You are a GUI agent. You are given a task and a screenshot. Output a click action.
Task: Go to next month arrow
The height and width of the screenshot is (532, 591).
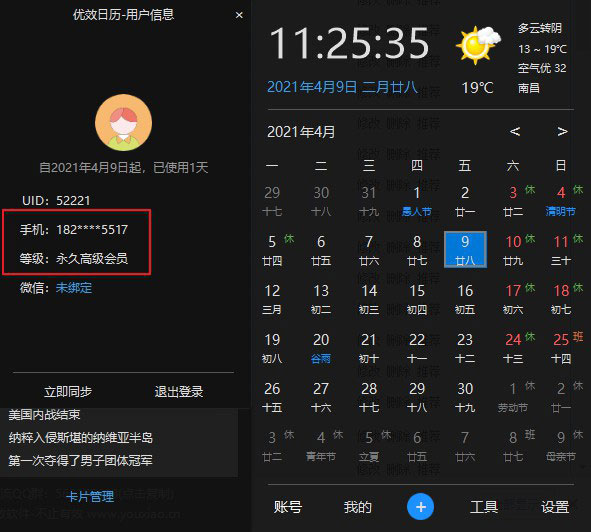coord(562,131)
